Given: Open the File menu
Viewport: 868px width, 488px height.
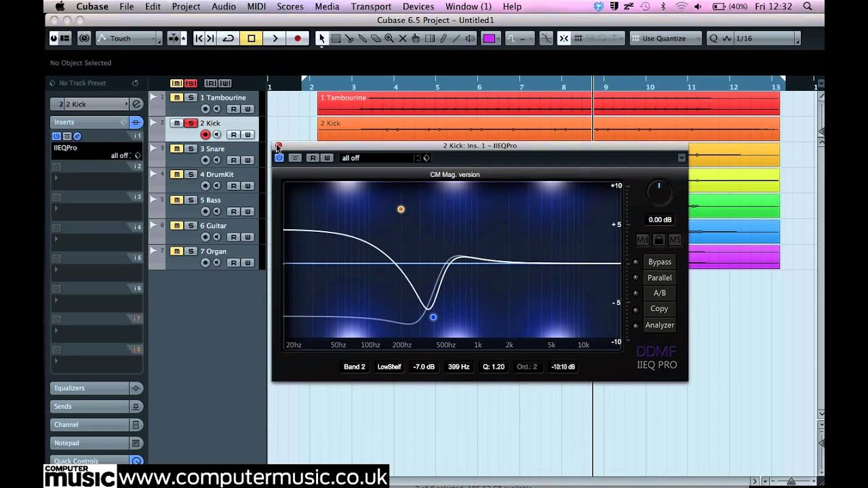Looking at the screenshot, I should (126, 6).
